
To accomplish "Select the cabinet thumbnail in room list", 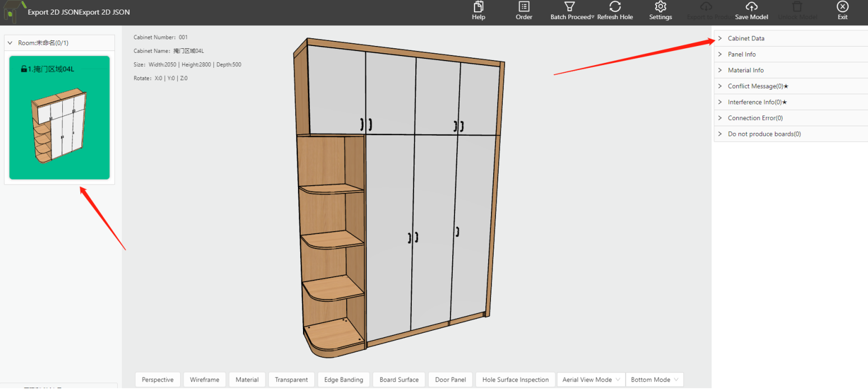I will pos(59,118).
